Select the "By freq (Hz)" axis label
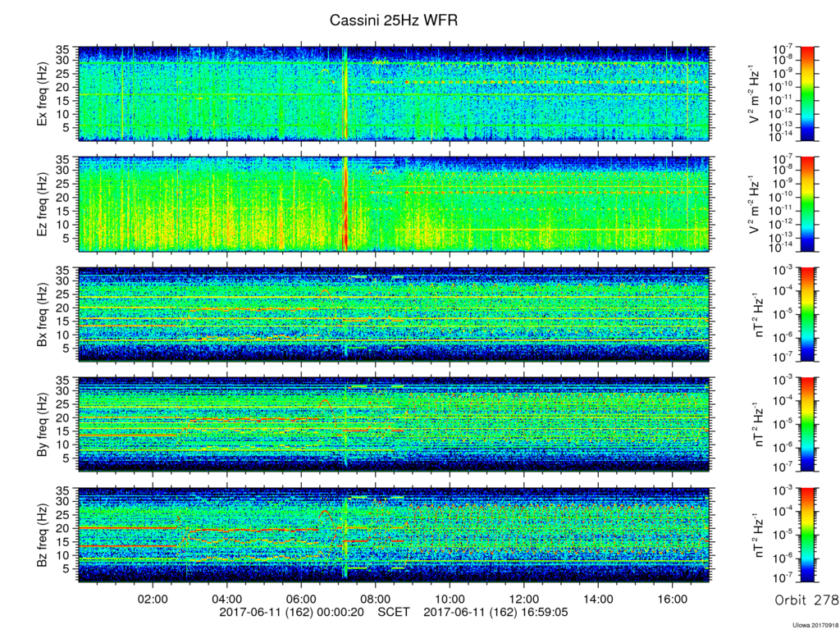The width and height of the screenshot is (840, 629). coord(42,424)
